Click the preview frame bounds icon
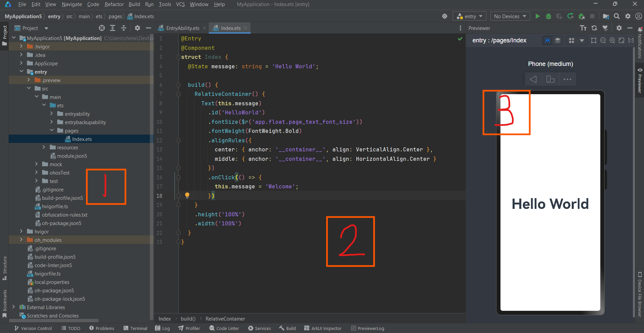Image resolution: width=644 pixels, height=333 pixels. 594,40
